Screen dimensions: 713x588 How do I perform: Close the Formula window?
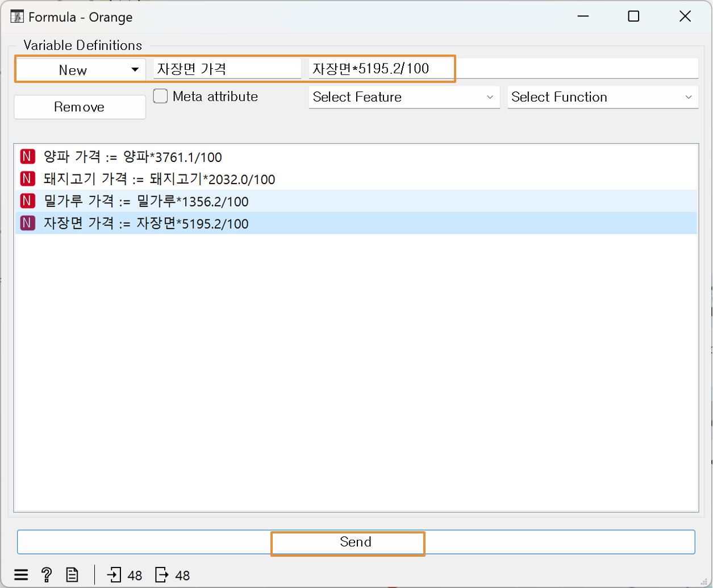coord(685,16)
